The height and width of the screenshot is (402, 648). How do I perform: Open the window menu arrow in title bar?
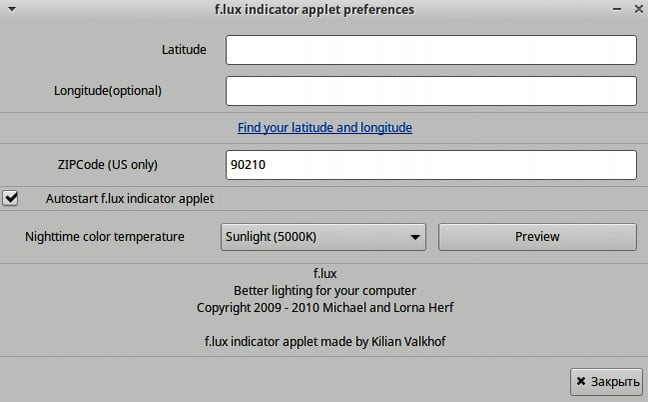pos(12,9)
